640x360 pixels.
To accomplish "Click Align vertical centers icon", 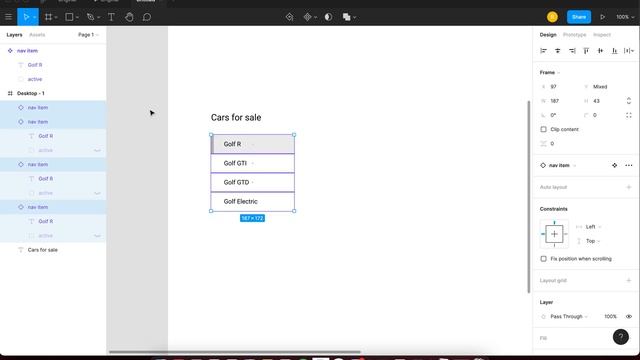I will pos(600,51).
